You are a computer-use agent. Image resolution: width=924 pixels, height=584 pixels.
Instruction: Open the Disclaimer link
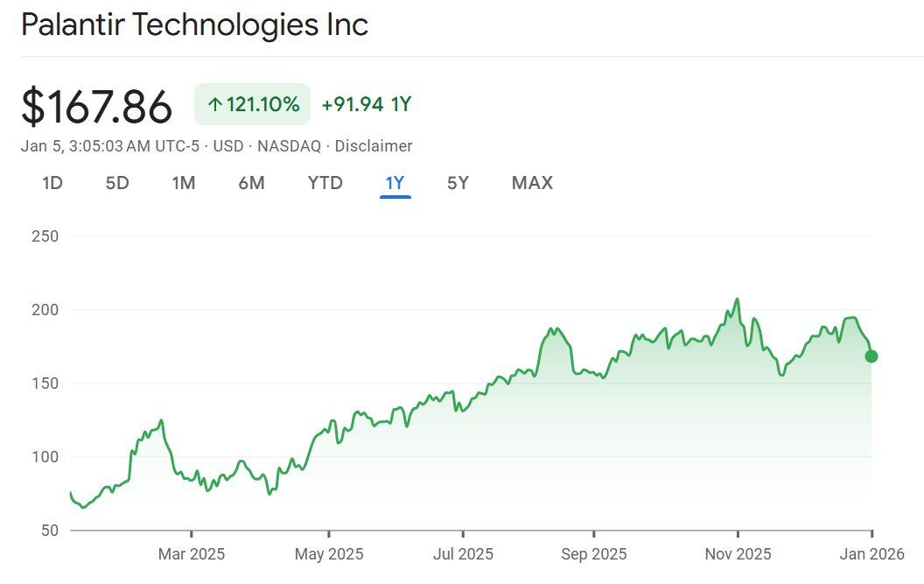[x=373, y=146]
